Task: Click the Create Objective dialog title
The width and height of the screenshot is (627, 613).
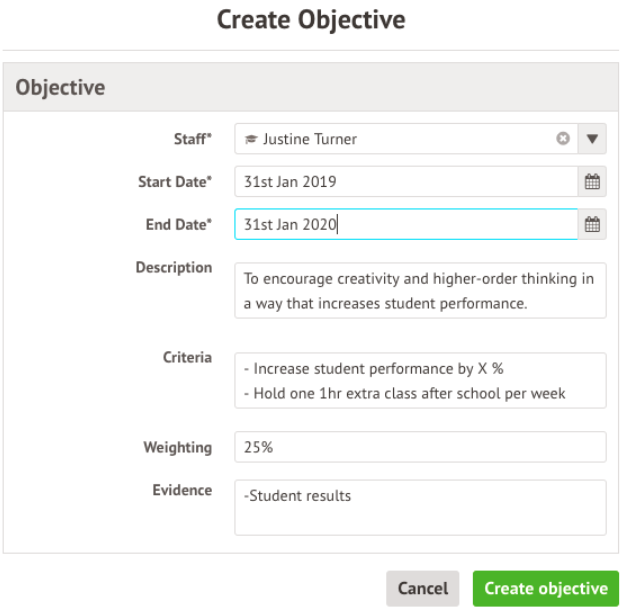Action: point(312,19)
